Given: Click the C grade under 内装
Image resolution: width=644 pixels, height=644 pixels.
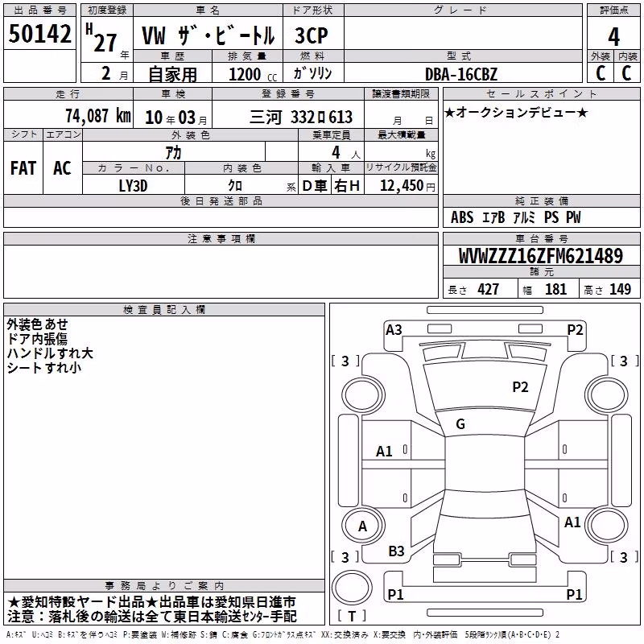Looking at the screenshot, I should tap(626, 72).
